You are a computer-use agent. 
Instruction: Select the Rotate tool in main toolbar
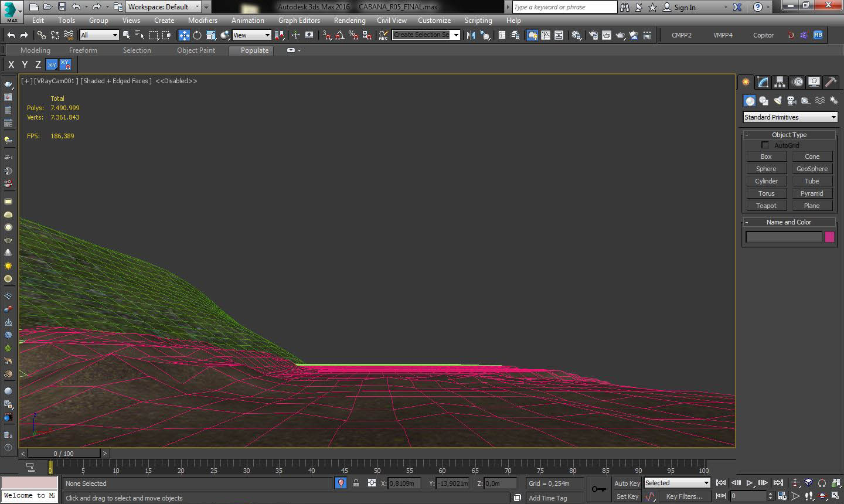(x=197, y=35)
